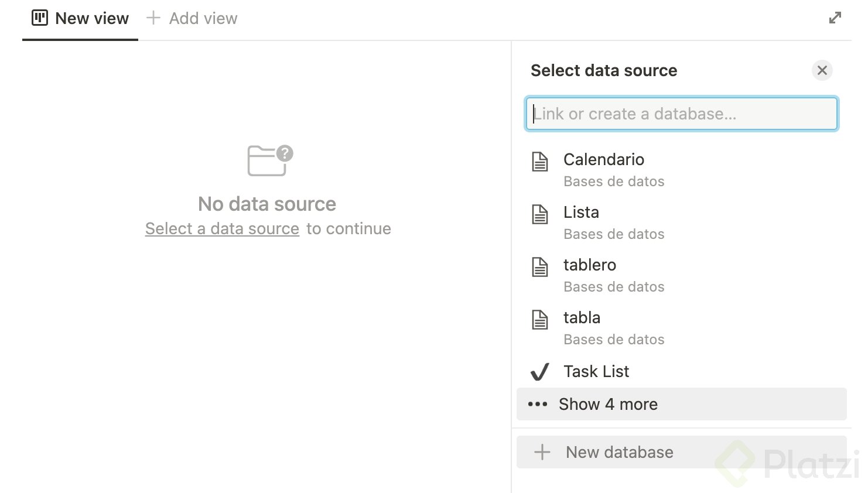Focus the Link or create a database field

click(x=682, y=114)
